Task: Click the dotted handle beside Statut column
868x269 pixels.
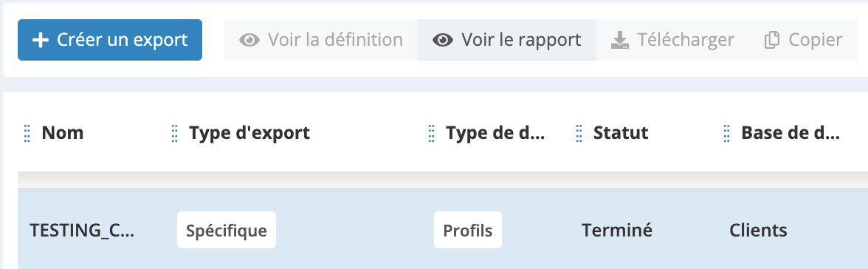Action: pos(579,133)
